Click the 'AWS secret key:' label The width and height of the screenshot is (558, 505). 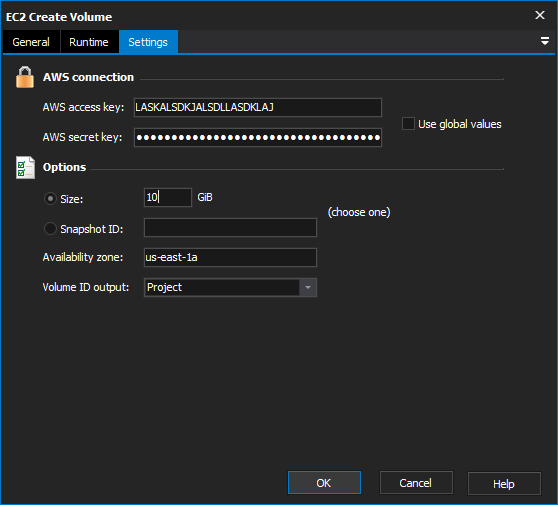pyautogui.click(x=82, y=137)
